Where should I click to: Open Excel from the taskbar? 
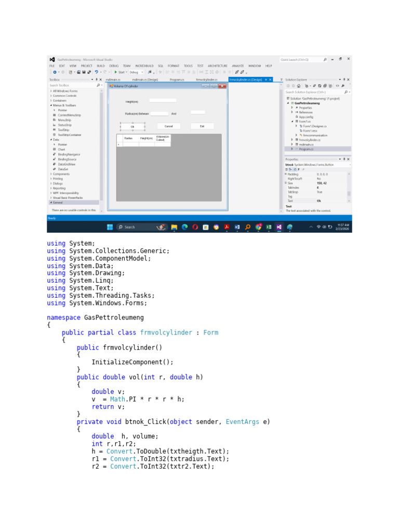(269, 228)
